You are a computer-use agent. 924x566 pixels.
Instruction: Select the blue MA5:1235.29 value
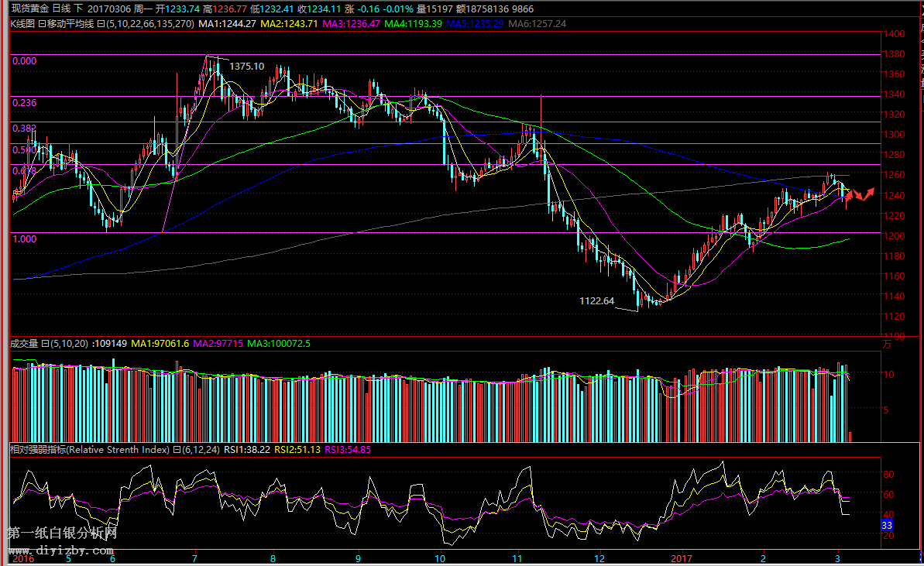coord(475,24)
